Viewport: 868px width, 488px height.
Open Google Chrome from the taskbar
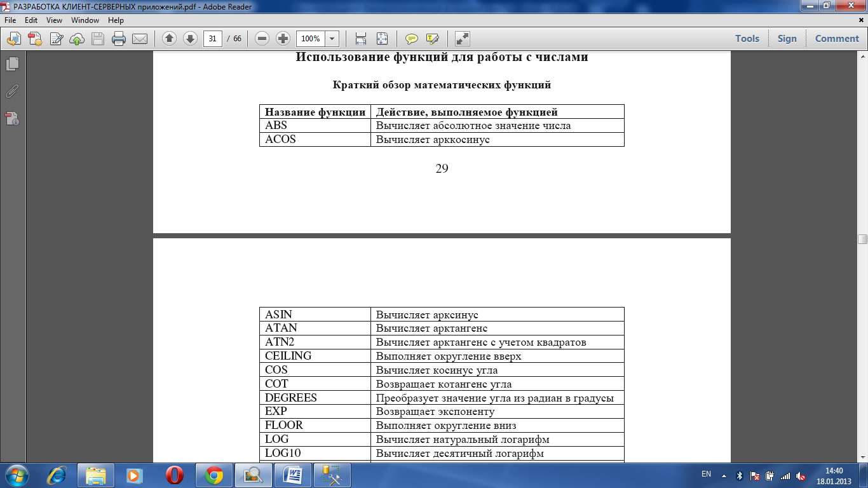(x=214, y=475)
